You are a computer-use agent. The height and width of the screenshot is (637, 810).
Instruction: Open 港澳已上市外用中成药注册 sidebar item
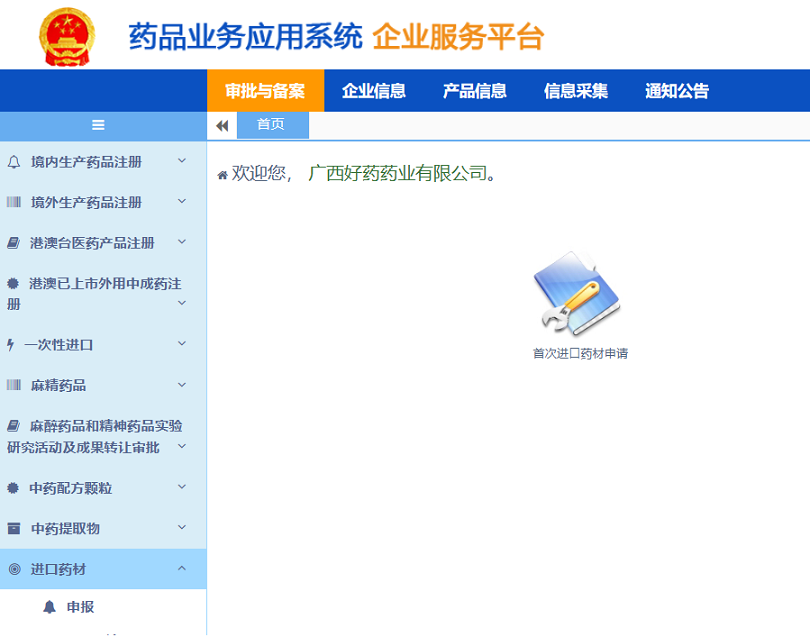coord(103,293)
